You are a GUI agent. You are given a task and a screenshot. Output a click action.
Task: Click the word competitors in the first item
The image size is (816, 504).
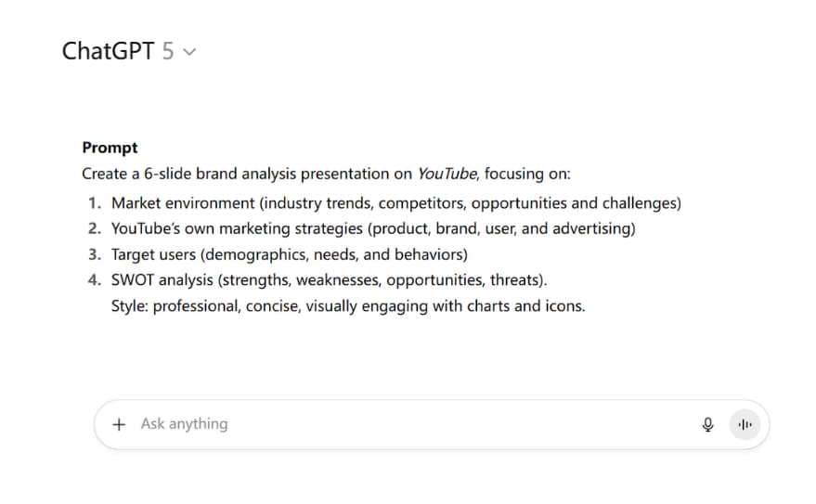[421, 203]
